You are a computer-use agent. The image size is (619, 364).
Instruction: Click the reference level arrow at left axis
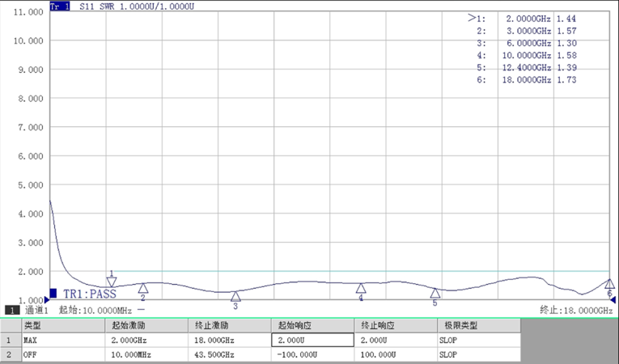tap(47, 300)
